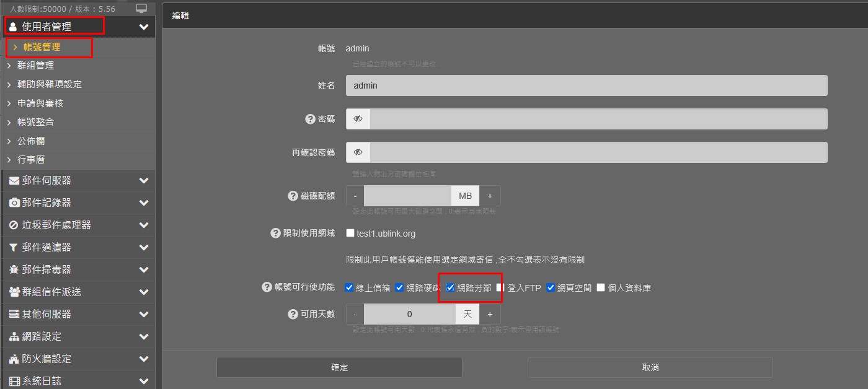Click the monitor icon at top of sidebar
The image size is (868, 389).
click(141, 9)
